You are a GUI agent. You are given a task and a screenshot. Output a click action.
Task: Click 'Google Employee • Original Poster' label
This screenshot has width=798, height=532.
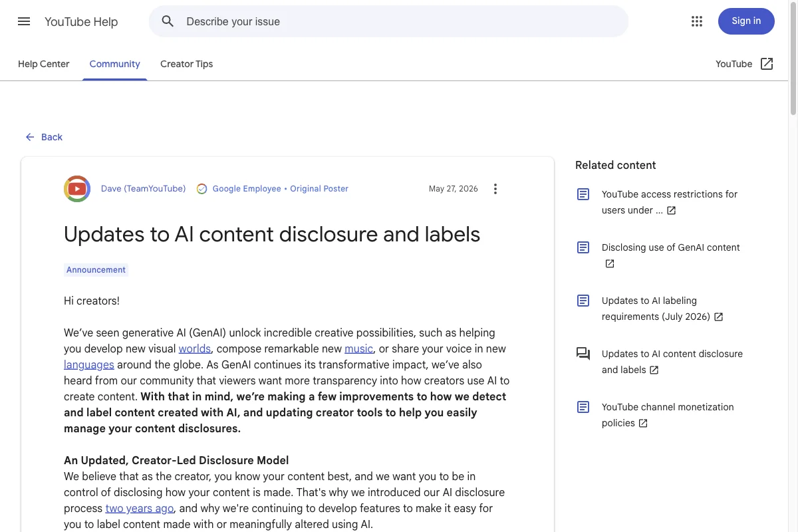coord(281,189)
